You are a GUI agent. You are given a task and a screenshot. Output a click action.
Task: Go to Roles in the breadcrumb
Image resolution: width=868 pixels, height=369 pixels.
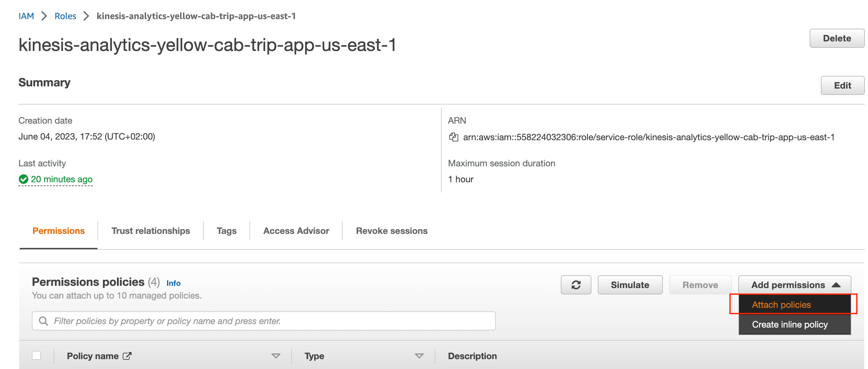click(x=65, y=16)
